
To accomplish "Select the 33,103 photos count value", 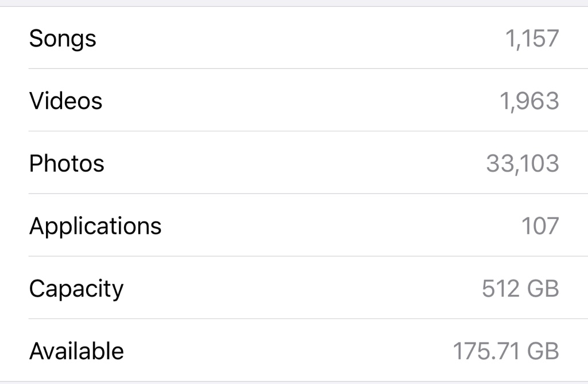I will 523,164.
